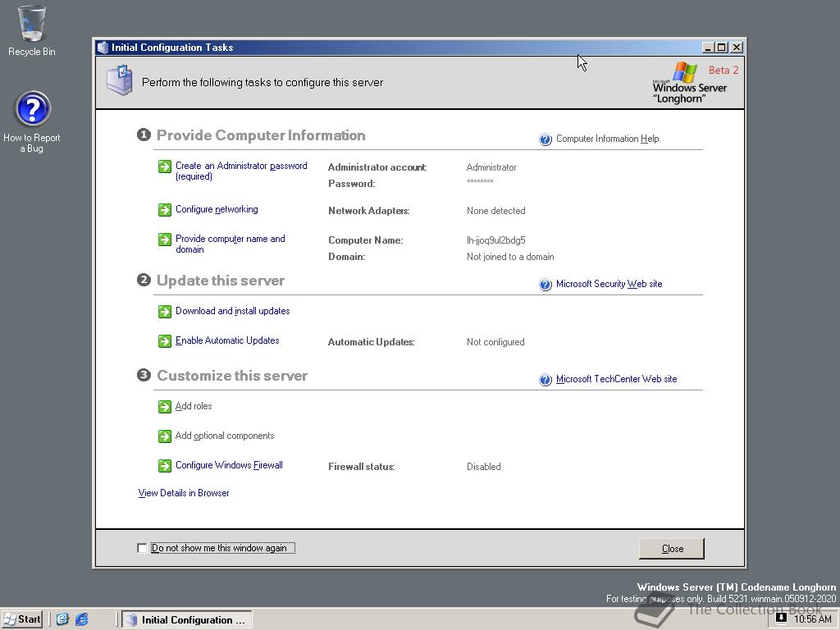Click green arrow beside Create an Administrator password

pyautogui.click(x=164, y=167)
